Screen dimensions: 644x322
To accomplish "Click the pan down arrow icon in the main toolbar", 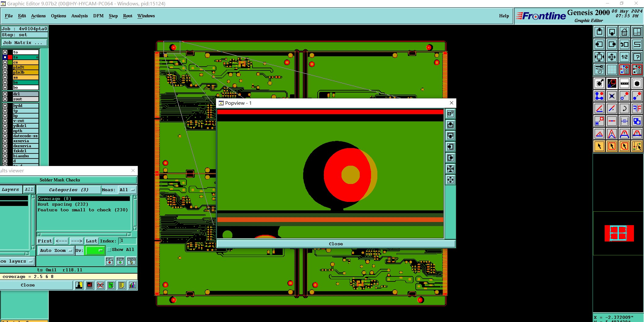I will pyautogui.click(x=612, y=32).
